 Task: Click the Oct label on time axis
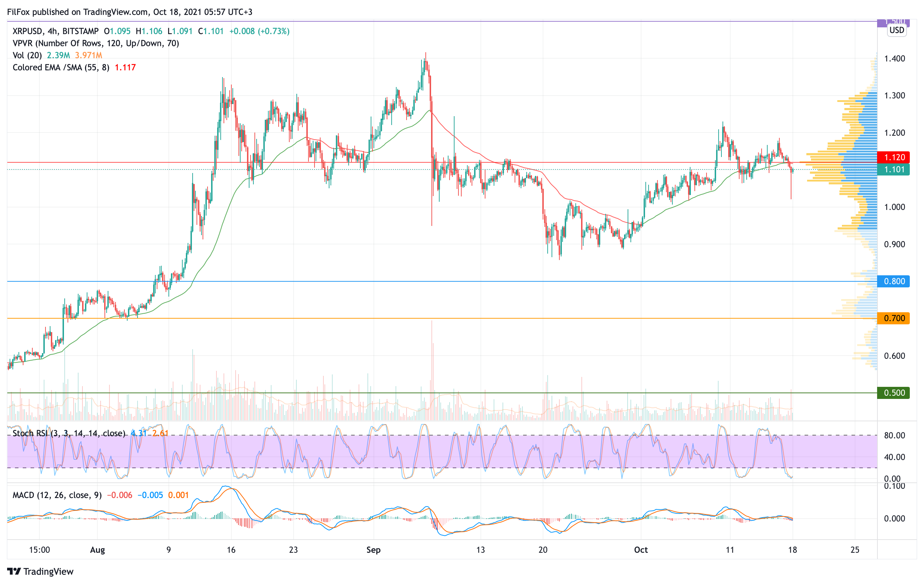tap(640, 550)
